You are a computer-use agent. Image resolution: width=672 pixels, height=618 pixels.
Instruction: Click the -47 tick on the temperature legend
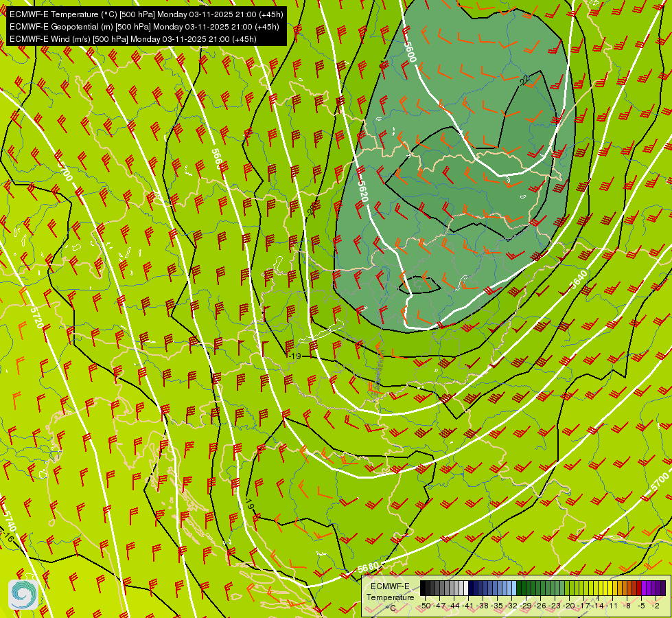coord(439,606)
